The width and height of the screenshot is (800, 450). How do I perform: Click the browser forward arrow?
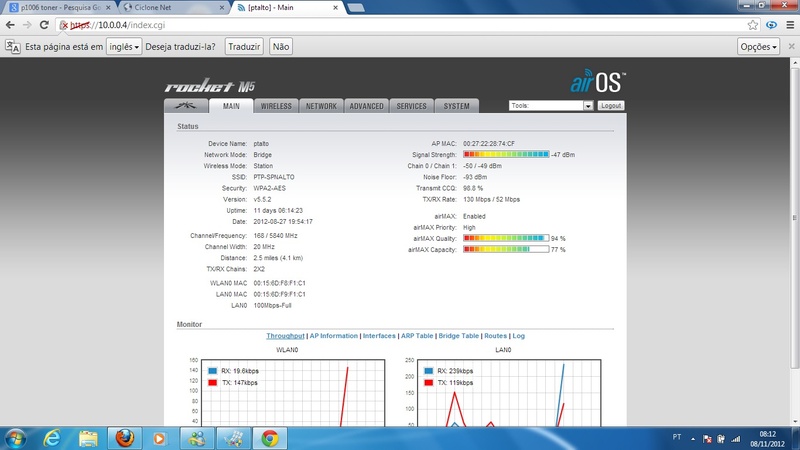[x=27, y=25]
